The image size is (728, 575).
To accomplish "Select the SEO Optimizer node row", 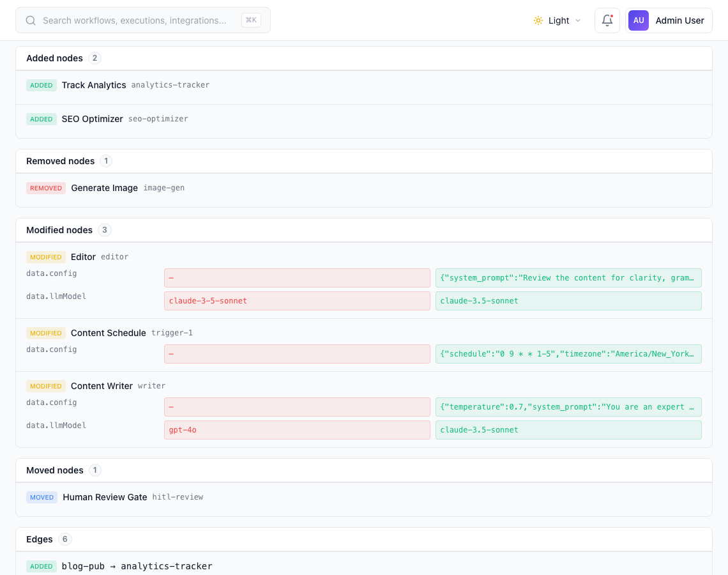I will point(364,121).
